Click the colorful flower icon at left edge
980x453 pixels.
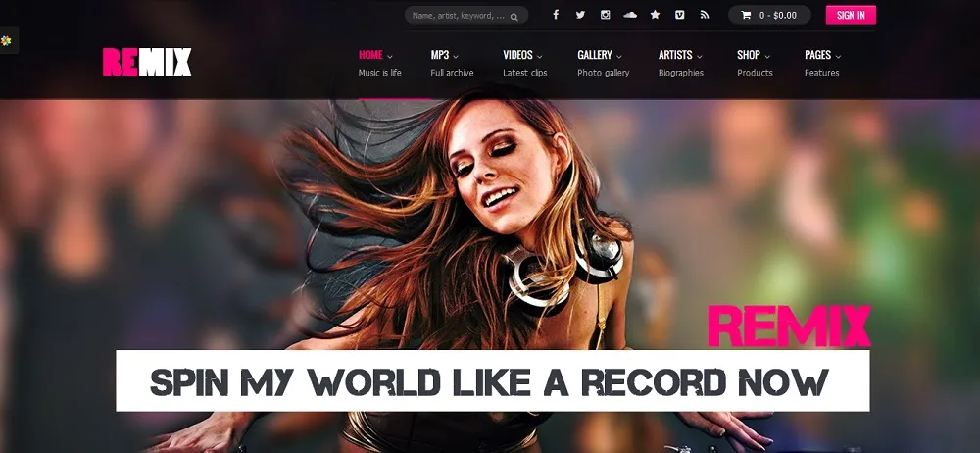point(6,40)
